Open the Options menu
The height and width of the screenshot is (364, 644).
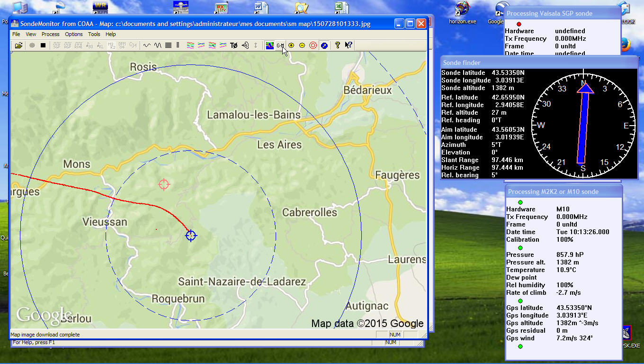click(74, 34)
